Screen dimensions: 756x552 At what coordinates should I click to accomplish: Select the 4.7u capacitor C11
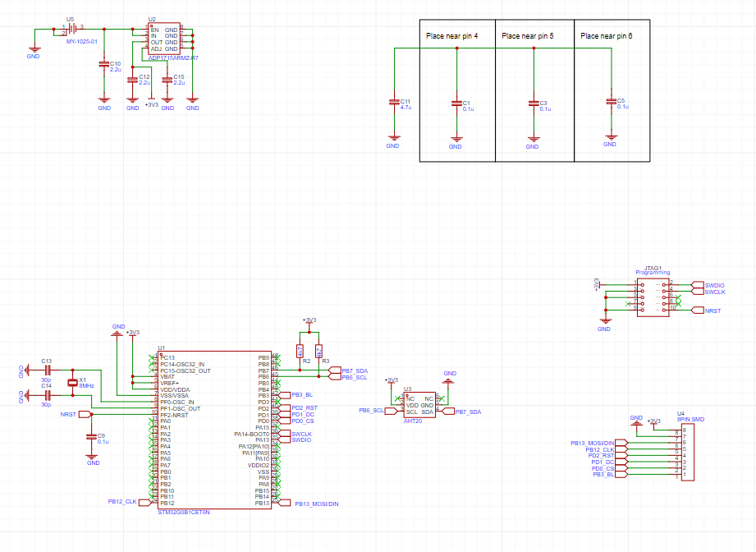click(x=394, y=103)
